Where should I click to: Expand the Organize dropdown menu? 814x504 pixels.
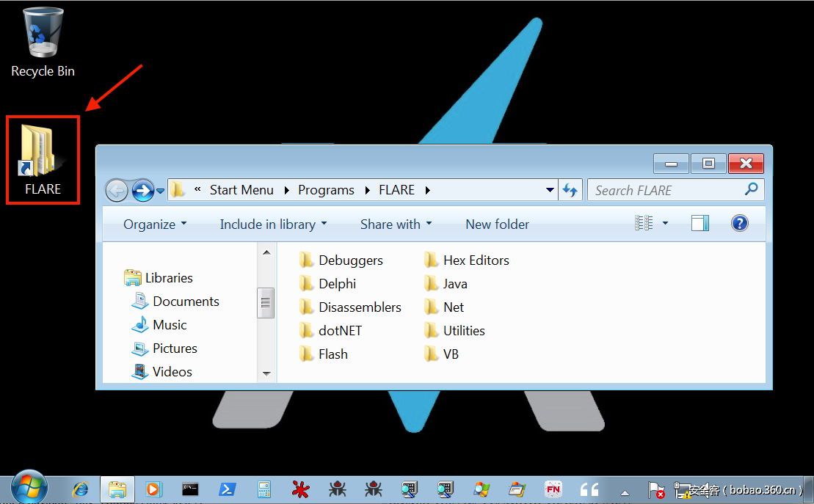pos(155,224)
